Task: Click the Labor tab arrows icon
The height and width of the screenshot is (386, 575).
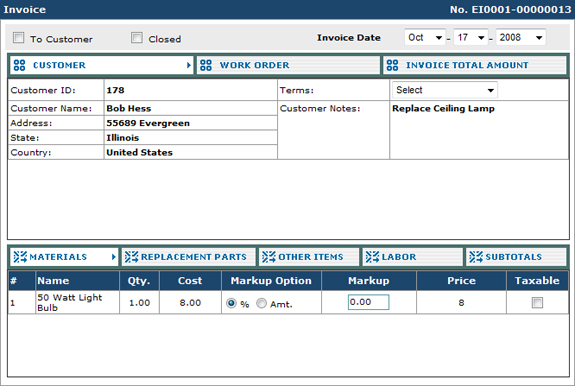Action: point(373,257)
